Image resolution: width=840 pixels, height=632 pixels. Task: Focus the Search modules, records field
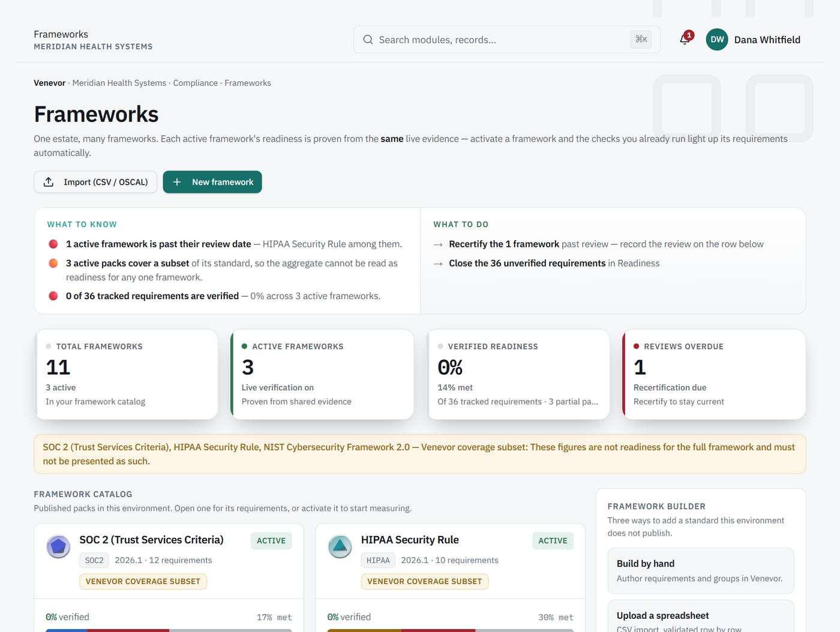click(507, 40)
